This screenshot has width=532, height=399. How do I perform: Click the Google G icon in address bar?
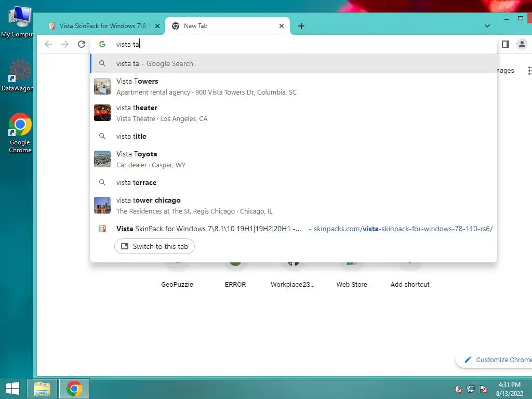pos(102,44)
